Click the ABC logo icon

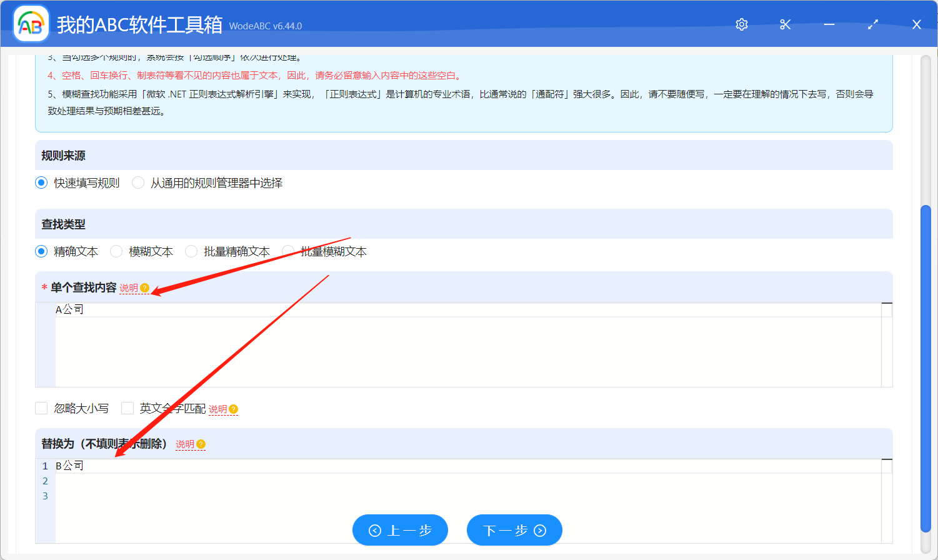click(x=31, y=24)
